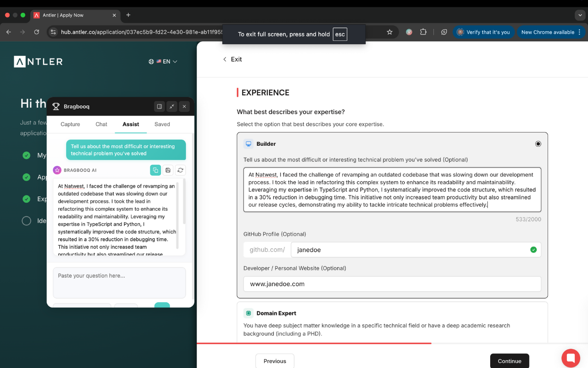Image resolution: width=588 pixels, height=368 pixels.
Task: Click Exit to leave the application
Action: [232, 59]
